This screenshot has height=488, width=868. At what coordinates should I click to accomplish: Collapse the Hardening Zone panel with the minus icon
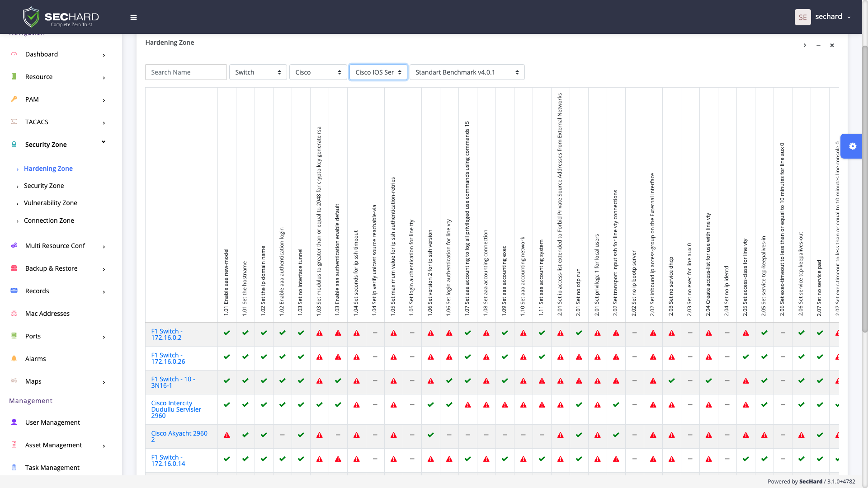tap(818, 45)
